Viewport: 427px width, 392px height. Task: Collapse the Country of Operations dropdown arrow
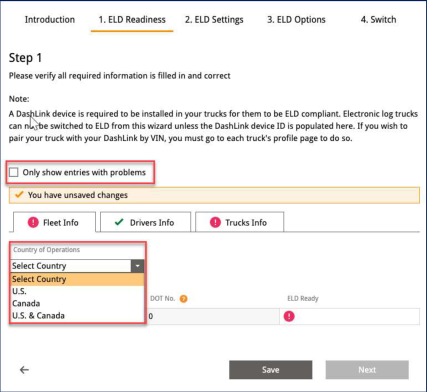coord(137,266)
